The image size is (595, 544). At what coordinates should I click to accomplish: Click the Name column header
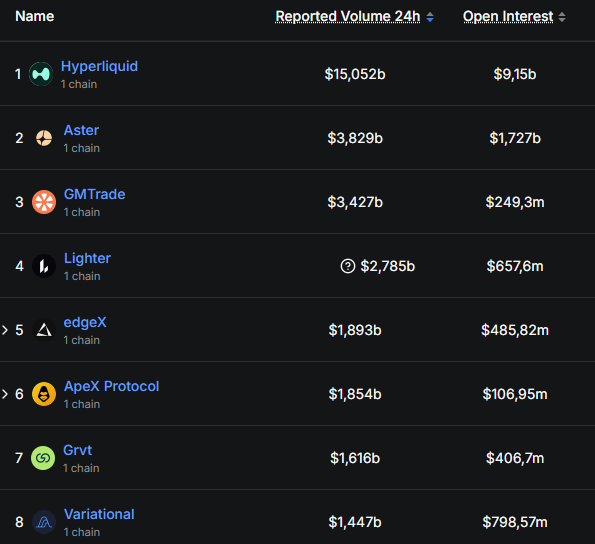tap(35, 17)
